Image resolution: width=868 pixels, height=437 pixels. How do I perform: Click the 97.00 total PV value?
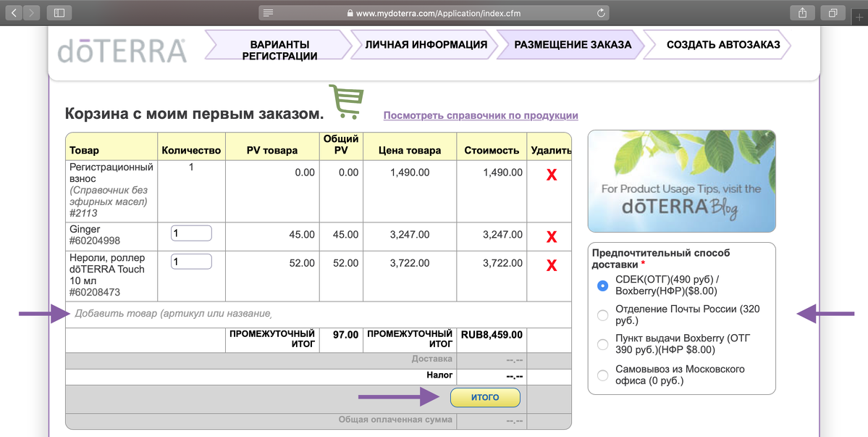[345, 335]
